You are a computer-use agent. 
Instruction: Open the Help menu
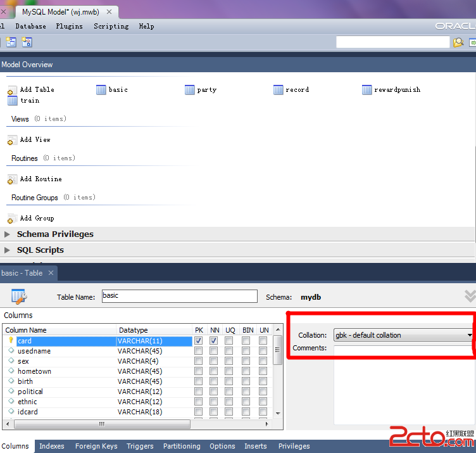click(146, 27)
